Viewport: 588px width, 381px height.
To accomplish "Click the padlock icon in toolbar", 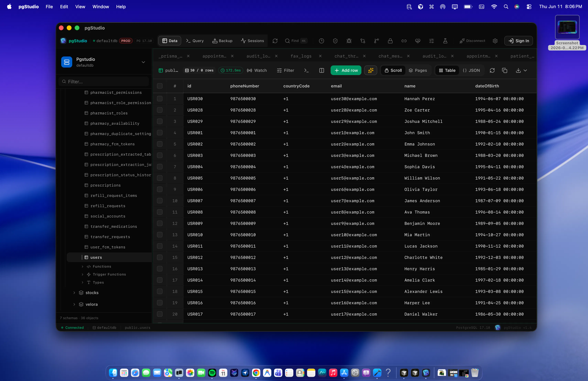I will (x=390, y=41).
